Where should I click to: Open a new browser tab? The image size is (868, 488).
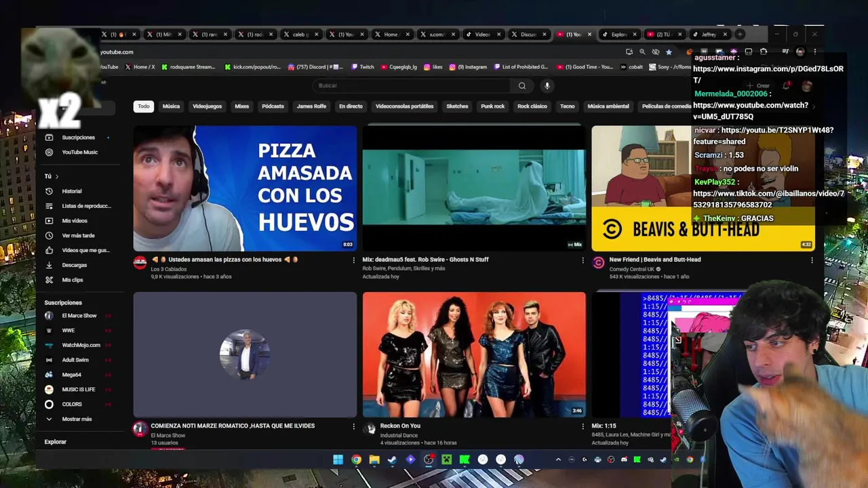pyautogui.click(x=741, y=34)
